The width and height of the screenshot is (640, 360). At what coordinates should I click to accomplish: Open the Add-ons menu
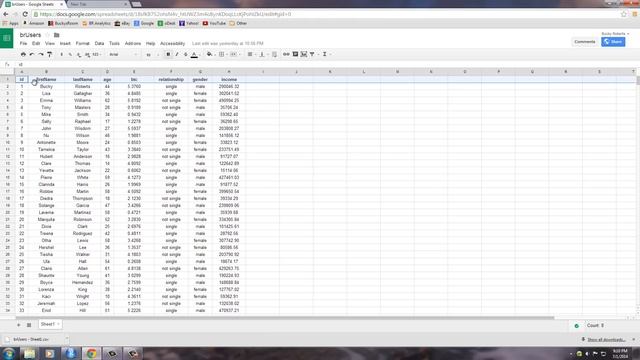pyautogui.click(x=133, y=43)
